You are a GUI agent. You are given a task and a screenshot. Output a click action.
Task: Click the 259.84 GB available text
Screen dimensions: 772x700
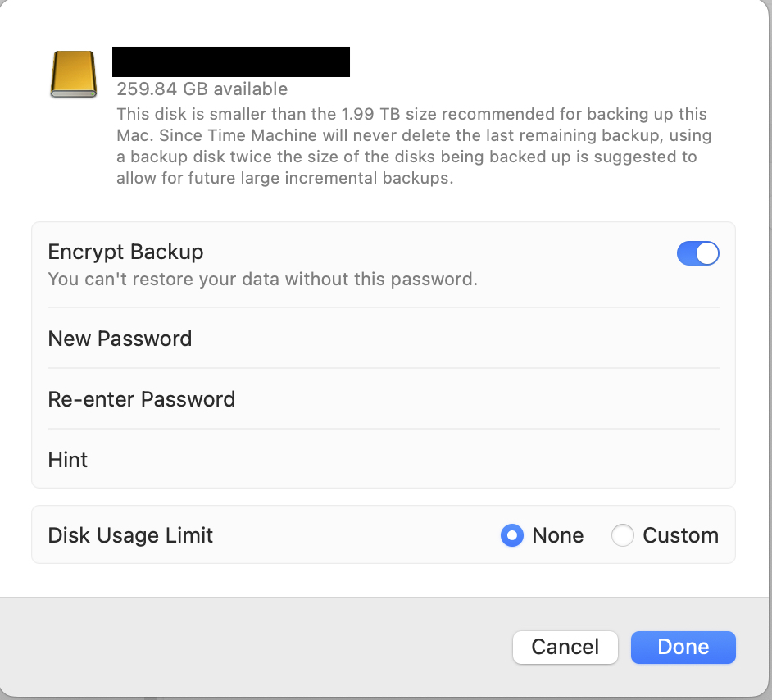coord(202,89)
